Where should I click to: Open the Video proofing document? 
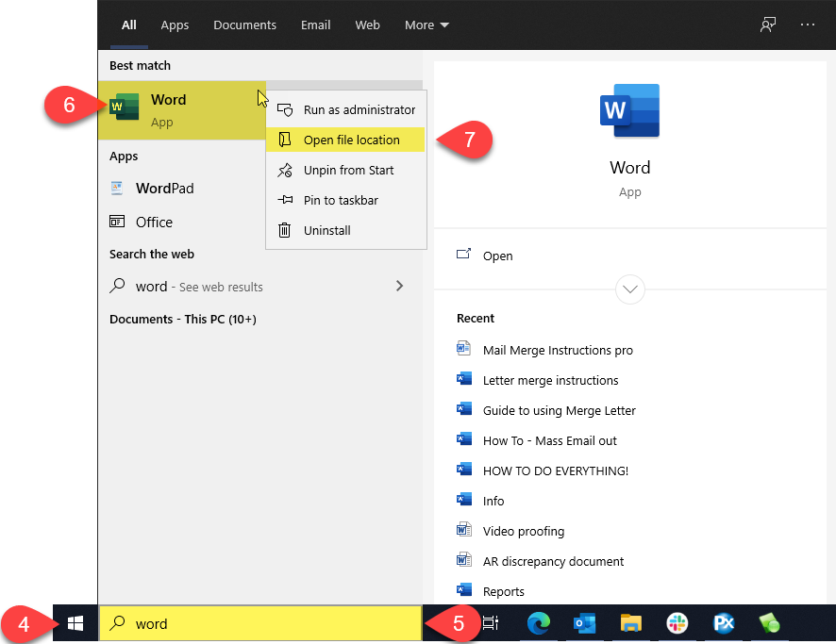pyautogui.click(x=523, y=531)
